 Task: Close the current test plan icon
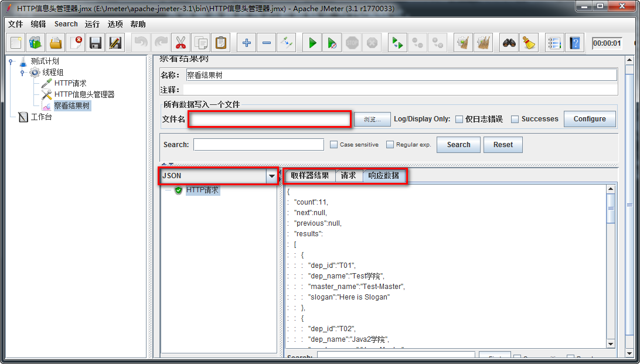[x=76, y=42]
